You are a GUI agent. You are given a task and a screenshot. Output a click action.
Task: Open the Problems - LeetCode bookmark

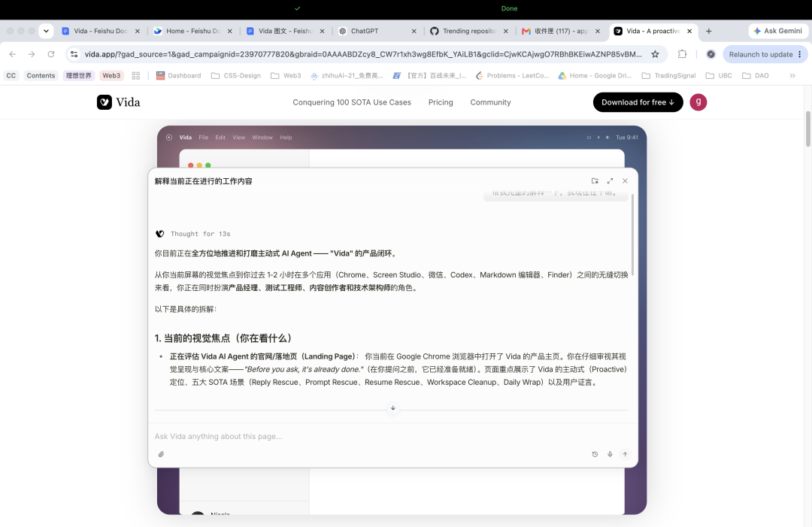coord(512,76)
